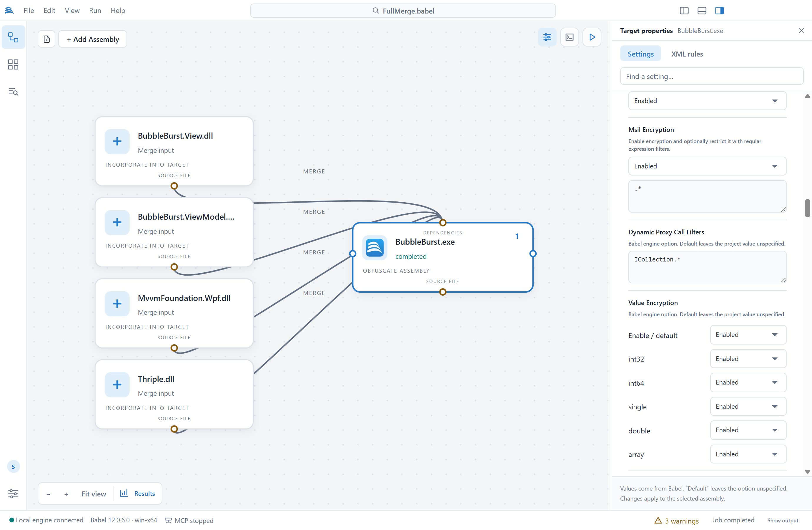This screenshot has width=812, height=530.
Task: Click the Dynamic Proxy Call Filters textbox
Action: [707, 267]
